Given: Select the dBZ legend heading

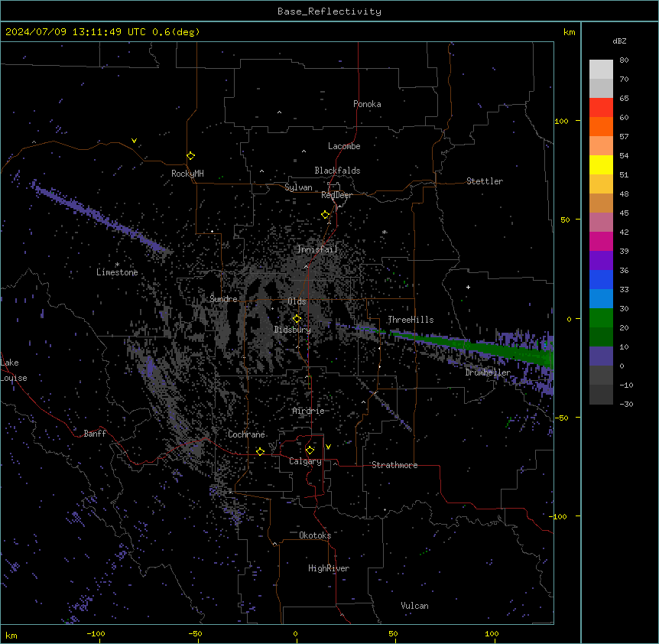Looking at the screenshot, I should (x=619, y=41).
